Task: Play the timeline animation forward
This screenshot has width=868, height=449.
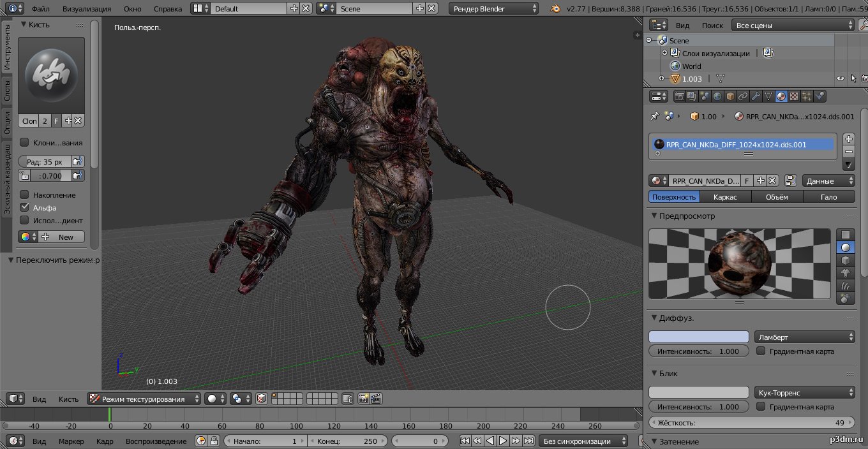Action: point(503,441)
